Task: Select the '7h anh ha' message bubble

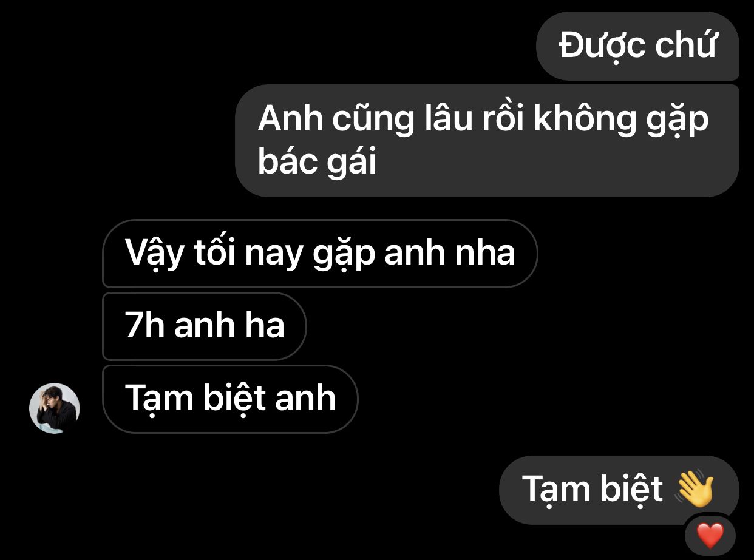Action: pos(205,326)
